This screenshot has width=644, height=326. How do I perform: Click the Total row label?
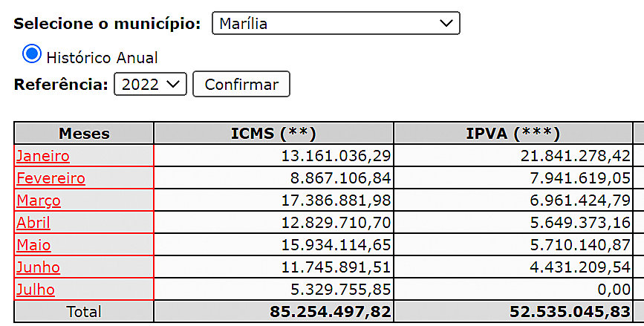[84, 312]
